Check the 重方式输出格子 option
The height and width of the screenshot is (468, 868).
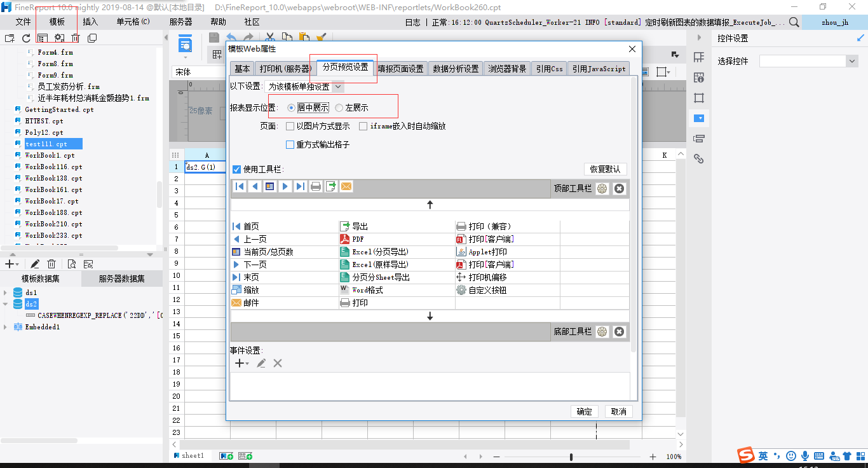pyautogui.click(x=290, y=145)
